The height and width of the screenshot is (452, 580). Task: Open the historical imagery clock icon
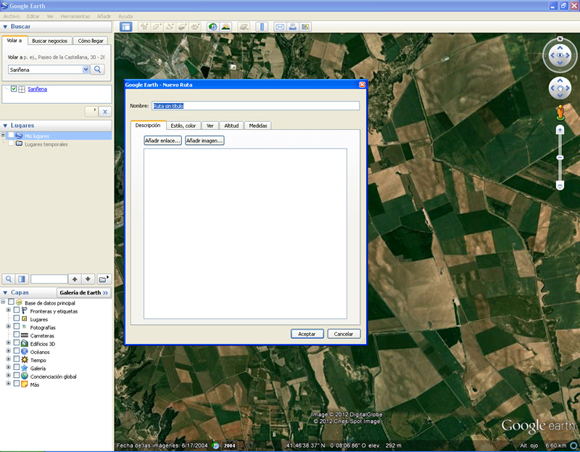[213, 27]
